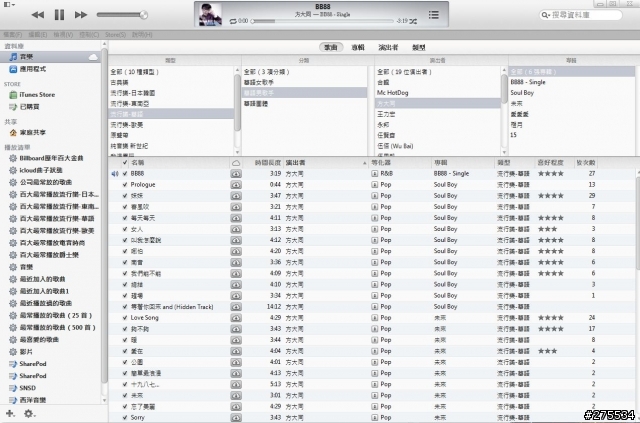
Task: Uncheck the Sorry song checkbox
Action: coord(125,417)
